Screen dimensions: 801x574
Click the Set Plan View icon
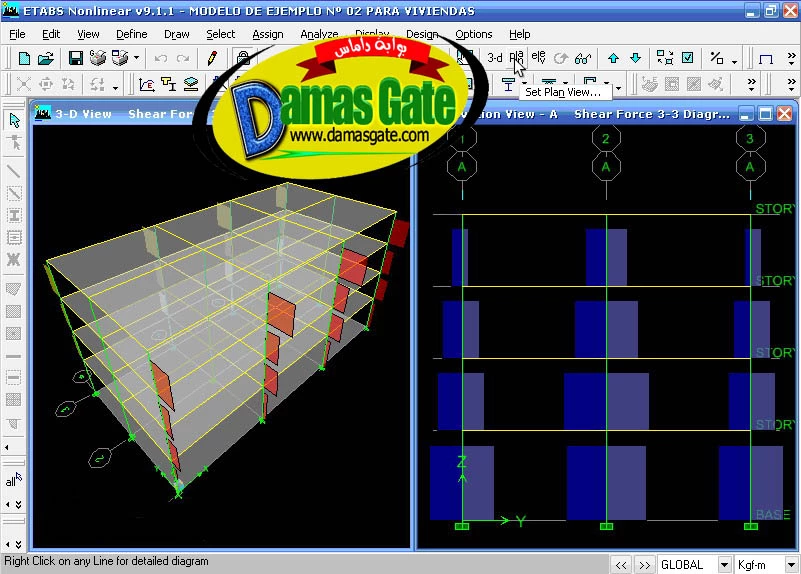(x=516, y=58)
